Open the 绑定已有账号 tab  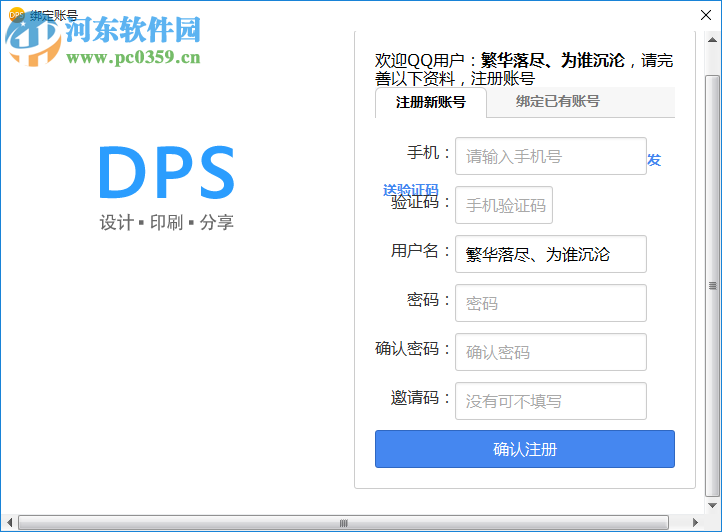coord(557,101)
